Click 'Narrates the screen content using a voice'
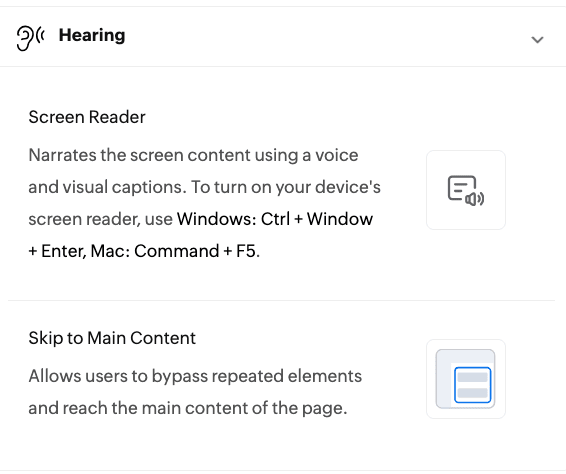Image resolution: width=566 pixels, height=474 pixels. tap(193, 155)
